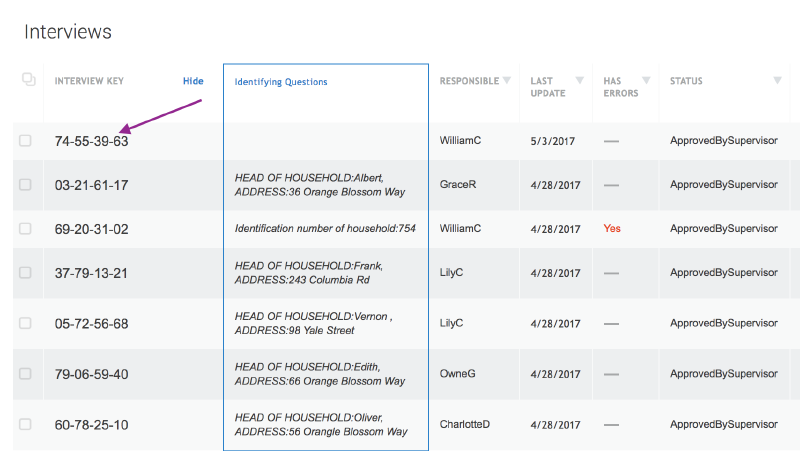
Task: Select the row checkbox for interview 60-78-25-10
Action: tap(25, 425)
